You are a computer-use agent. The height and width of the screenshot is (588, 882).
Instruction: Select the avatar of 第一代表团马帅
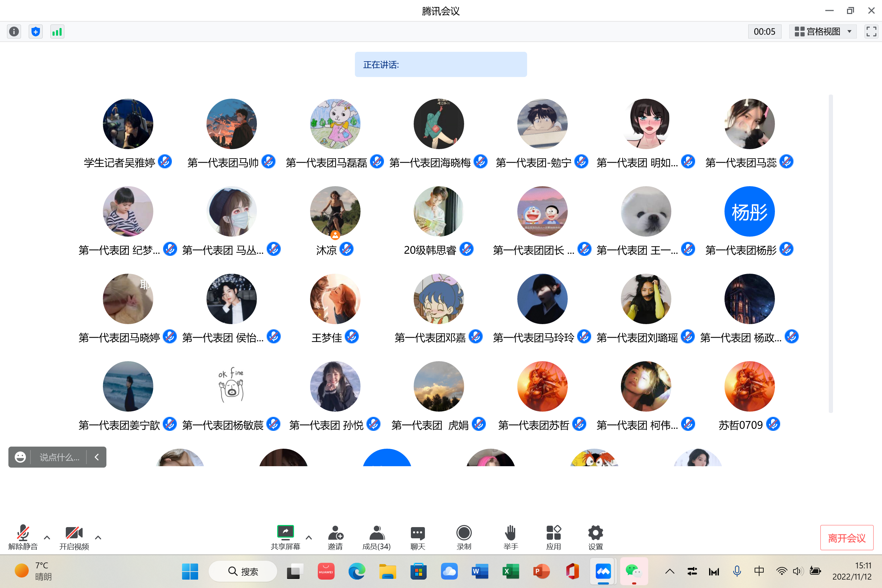point(231,124)
